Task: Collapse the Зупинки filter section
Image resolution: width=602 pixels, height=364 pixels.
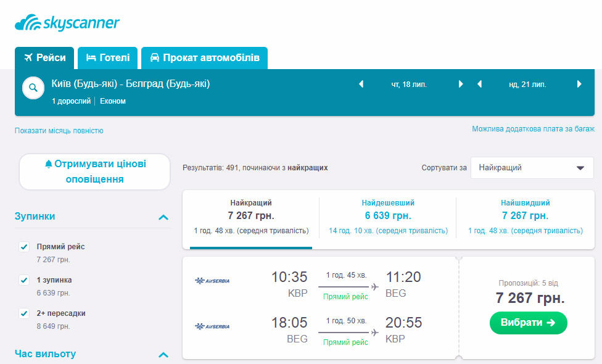Action: click(x=163, y=217)
